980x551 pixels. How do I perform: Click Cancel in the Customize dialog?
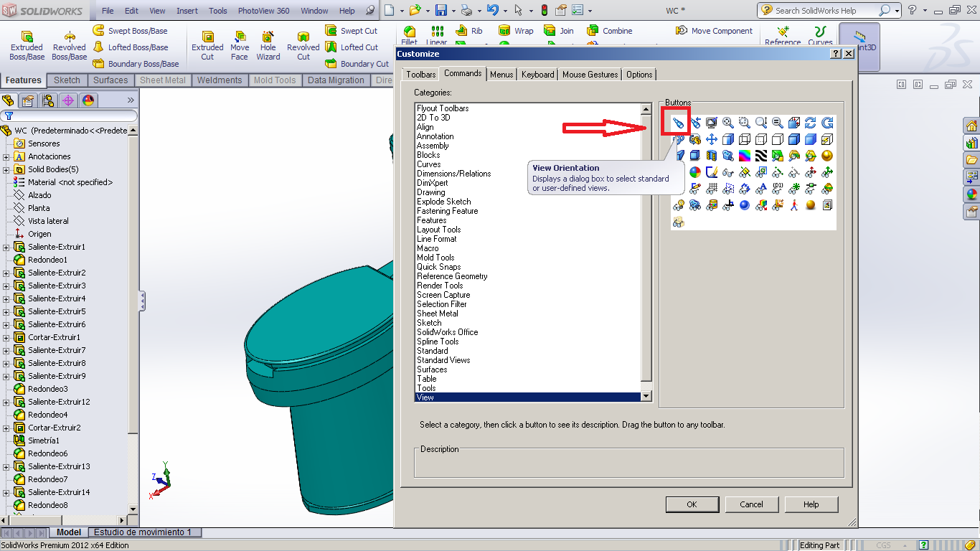pyautogui.click(x=751, y=504)
